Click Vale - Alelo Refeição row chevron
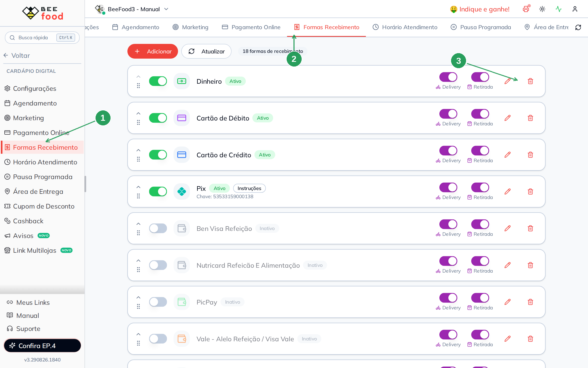Image resolution: width=588 pixels, height=368 pixels. tap(138, 334)
